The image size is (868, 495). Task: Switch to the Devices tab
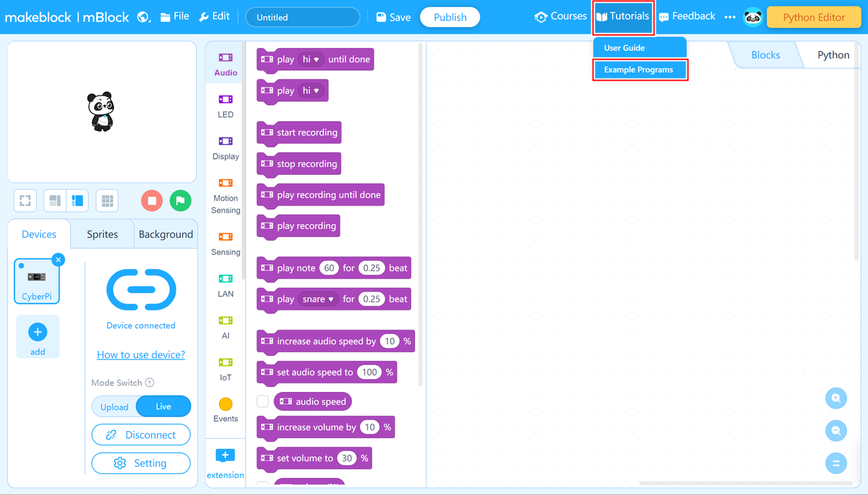tap(39, 234)
